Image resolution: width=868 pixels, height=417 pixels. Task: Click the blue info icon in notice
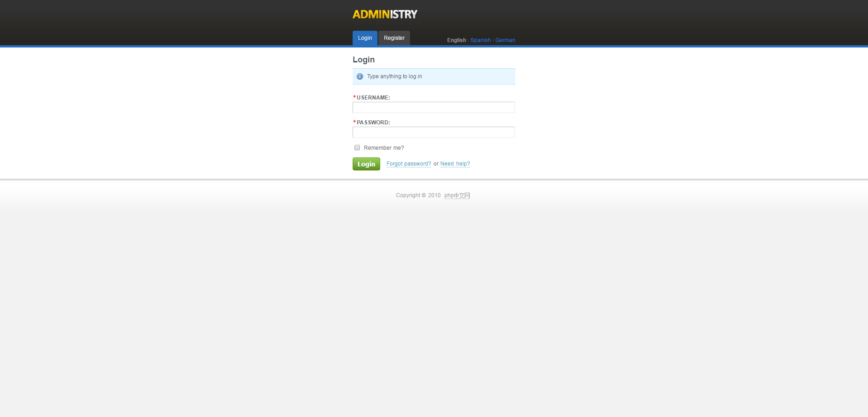(360, 76)
